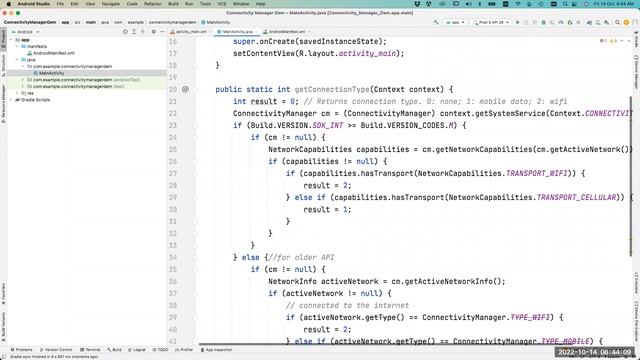Viewport: 640px width, 360px height.
Task: Switch to AndroidManifest.xml editor tab
Action: tap(286, 32)
